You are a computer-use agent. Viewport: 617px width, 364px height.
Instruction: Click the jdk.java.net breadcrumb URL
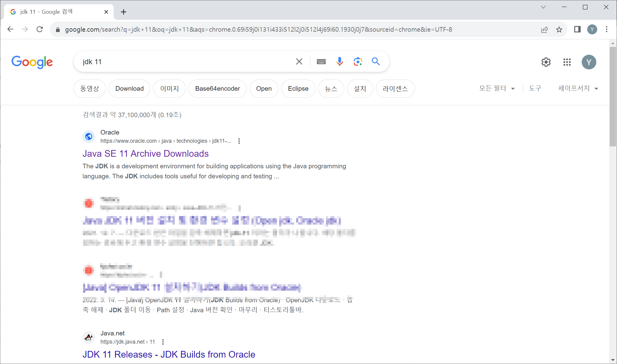coord(128,342)
